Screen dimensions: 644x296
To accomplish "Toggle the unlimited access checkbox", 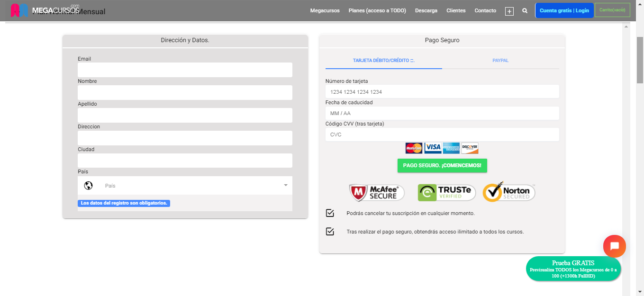I will 330,232.
